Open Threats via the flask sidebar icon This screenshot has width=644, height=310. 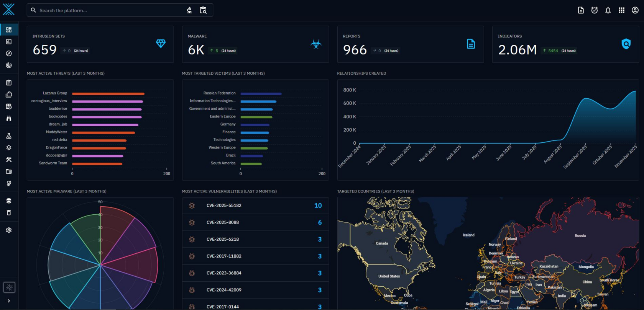click(9, 136)
